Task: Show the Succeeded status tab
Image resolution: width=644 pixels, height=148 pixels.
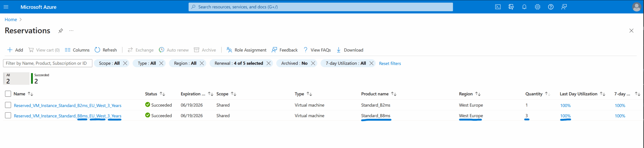Action: click(42, 78)
